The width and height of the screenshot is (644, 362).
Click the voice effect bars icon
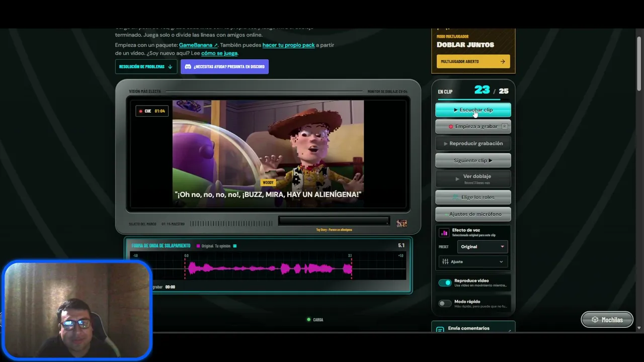pos(444,233)
